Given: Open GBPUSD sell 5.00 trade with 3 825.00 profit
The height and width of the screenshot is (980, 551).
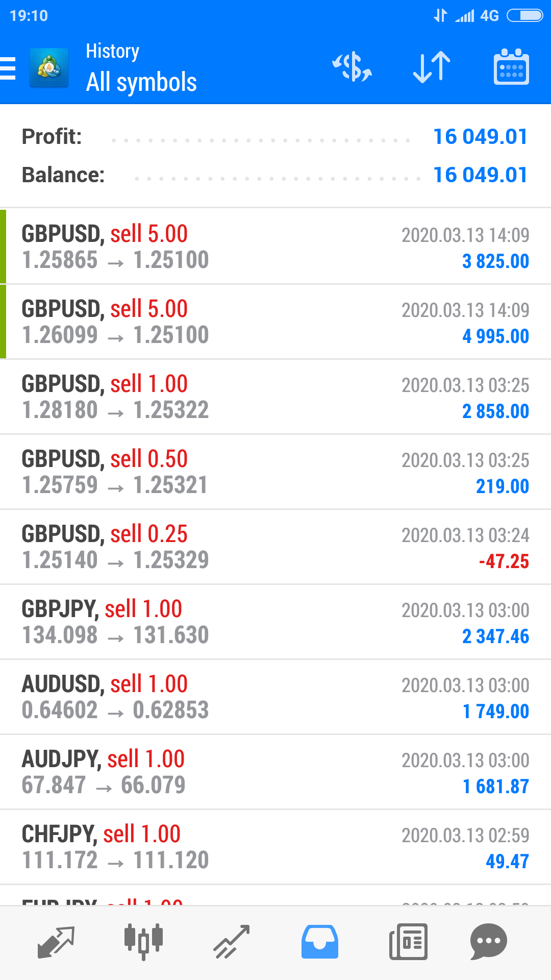Looking at the screenshot, I should (275, 247).
